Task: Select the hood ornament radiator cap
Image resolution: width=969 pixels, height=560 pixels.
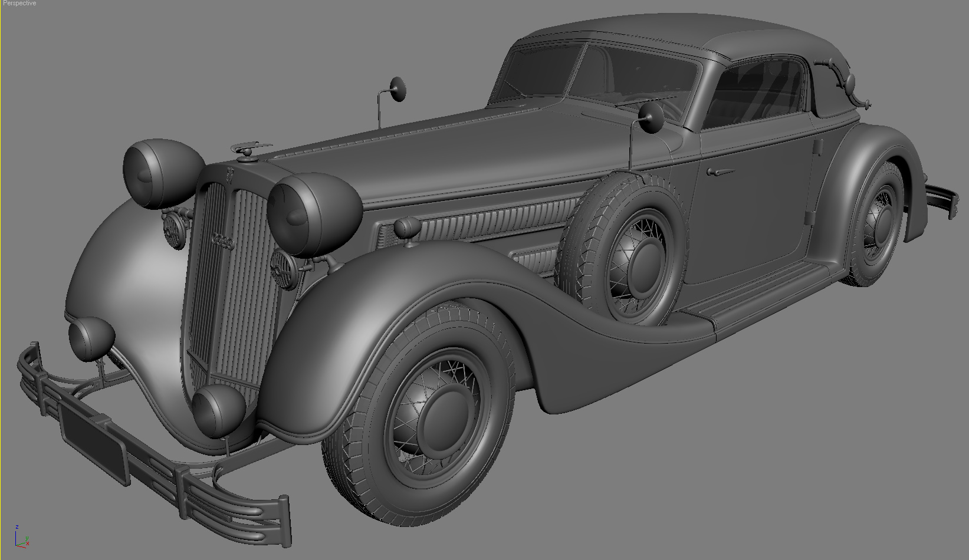Action: (248, 152)
